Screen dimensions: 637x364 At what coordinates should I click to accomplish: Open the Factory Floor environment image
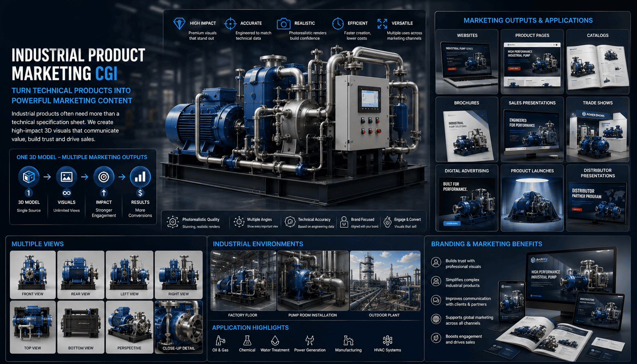click(x=243, y=281)
